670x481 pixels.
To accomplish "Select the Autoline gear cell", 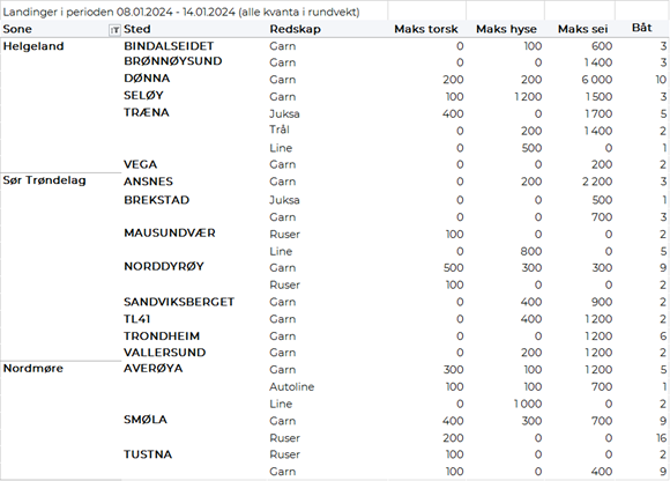I will (291, 385).
